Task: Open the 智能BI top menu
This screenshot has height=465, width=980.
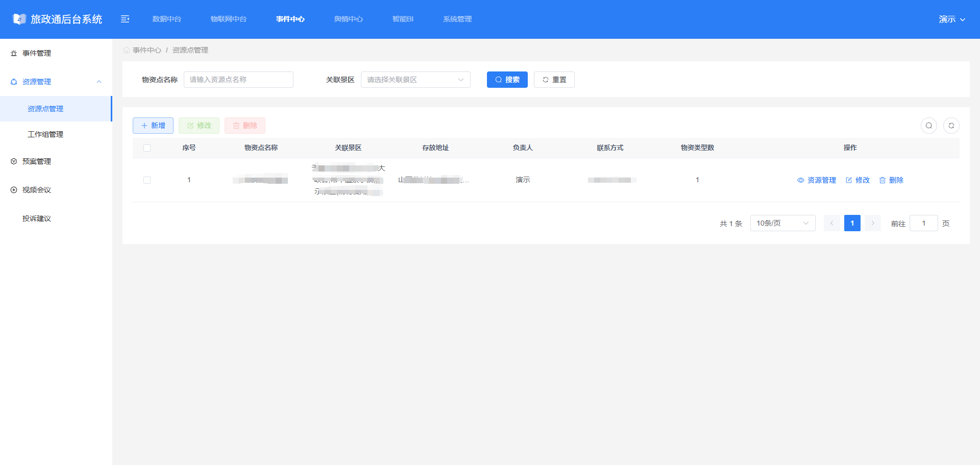Action: coord(403,19)
